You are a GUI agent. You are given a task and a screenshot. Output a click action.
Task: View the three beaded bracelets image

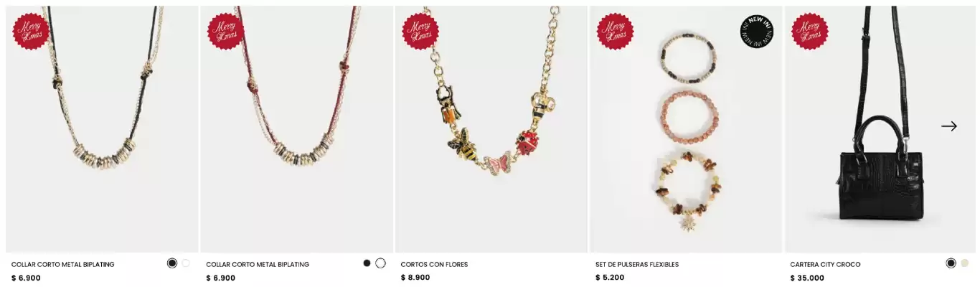686,129
